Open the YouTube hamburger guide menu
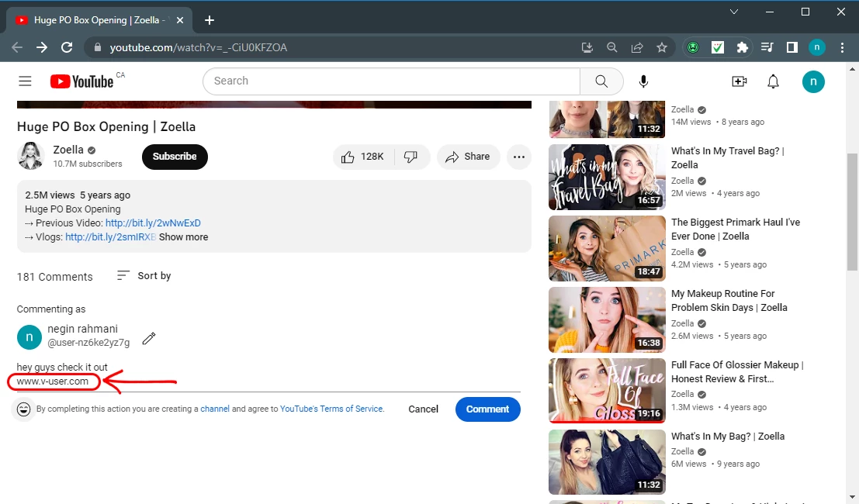This screenshot has width=859, height=504. tap(25, 81)
